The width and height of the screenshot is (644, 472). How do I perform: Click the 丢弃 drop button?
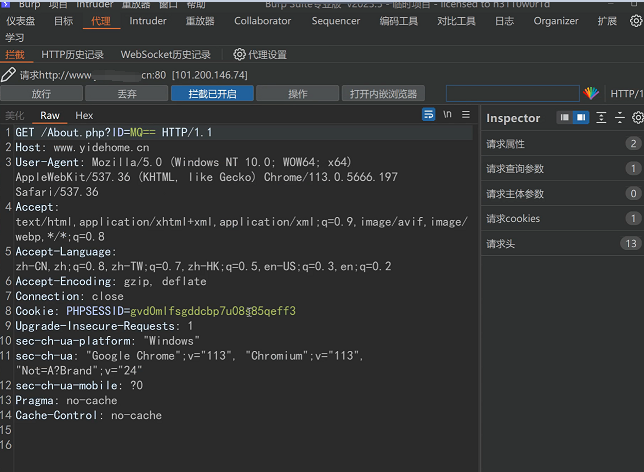click(x=126, y=94)
